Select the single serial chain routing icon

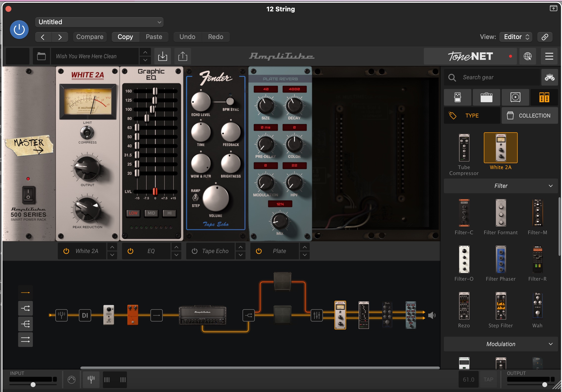pos(25,293)
